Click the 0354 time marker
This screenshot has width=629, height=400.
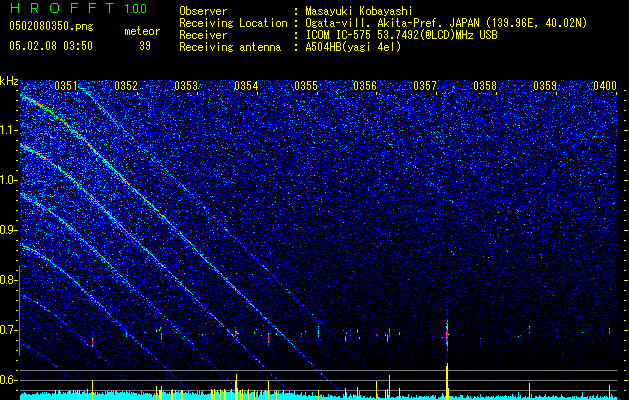click(x=246, y=86)
